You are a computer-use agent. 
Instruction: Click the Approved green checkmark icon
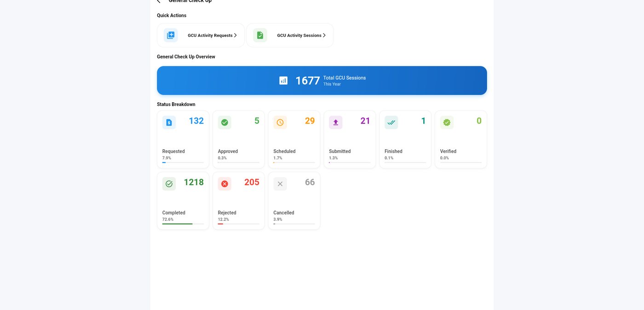224,123
